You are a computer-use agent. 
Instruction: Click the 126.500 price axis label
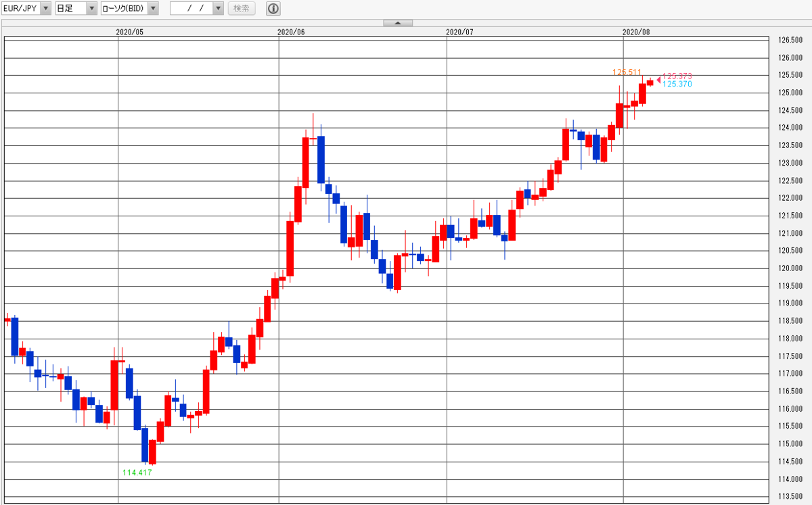[x=790, y=41]
